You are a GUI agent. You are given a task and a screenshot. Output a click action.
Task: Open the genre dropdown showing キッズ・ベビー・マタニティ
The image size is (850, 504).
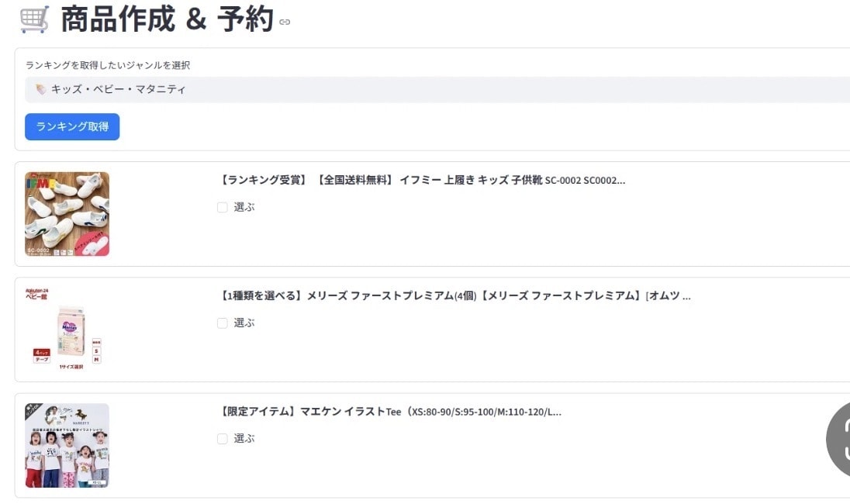coord(437,89)
